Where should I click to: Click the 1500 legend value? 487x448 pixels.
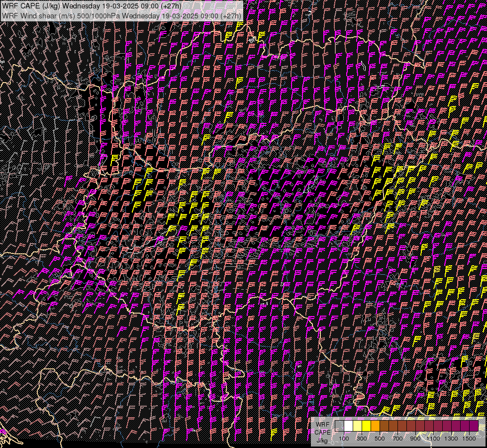click(x=469, y=439)
